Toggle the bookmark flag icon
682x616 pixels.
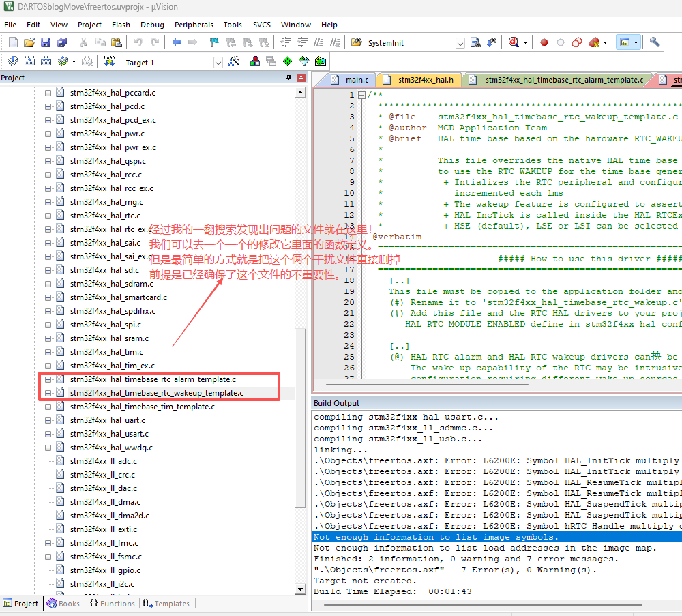(x=214, y=42)
